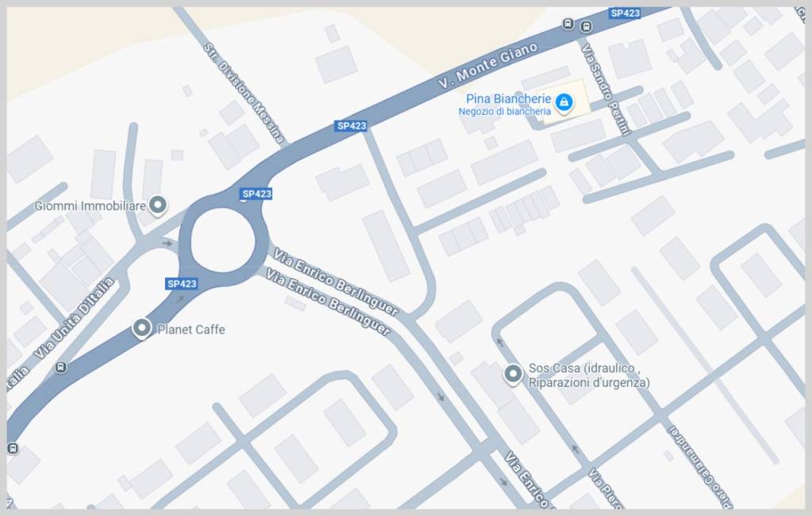Click the Sos Casa location marker
The image size is (812, 516).
pyautogui.click(x=513, y=374)
